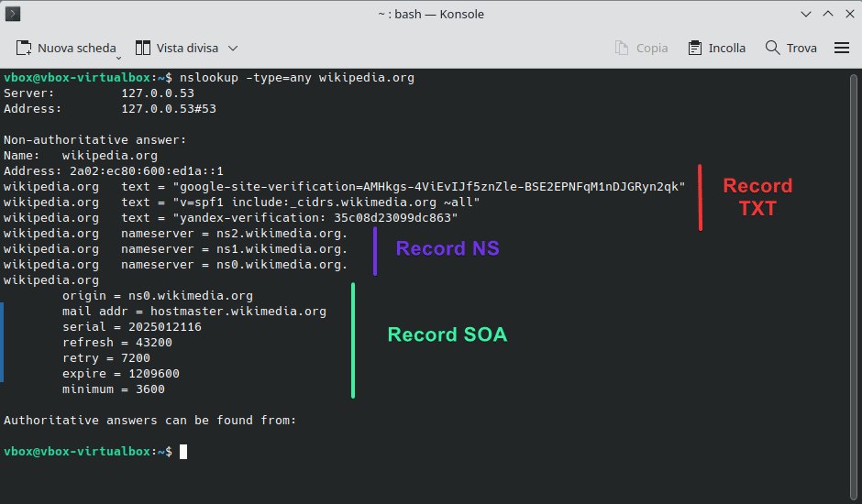Click the retry = 7200 line

(x=106, y=358)
